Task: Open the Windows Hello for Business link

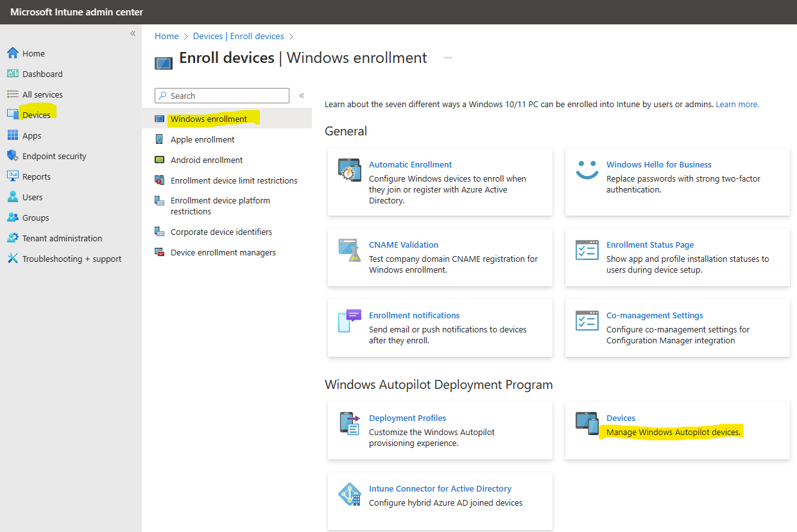Action: click(659, 164)
